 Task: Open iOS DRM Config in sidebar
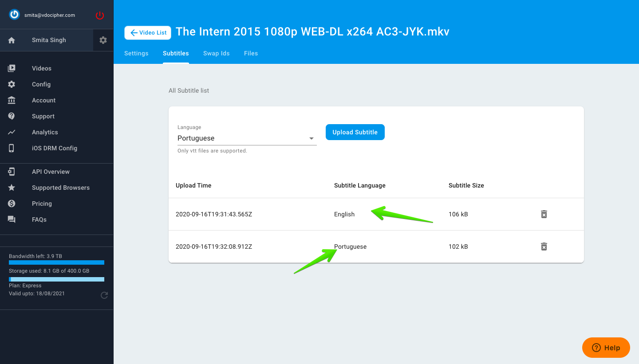(x=55, y=148)
